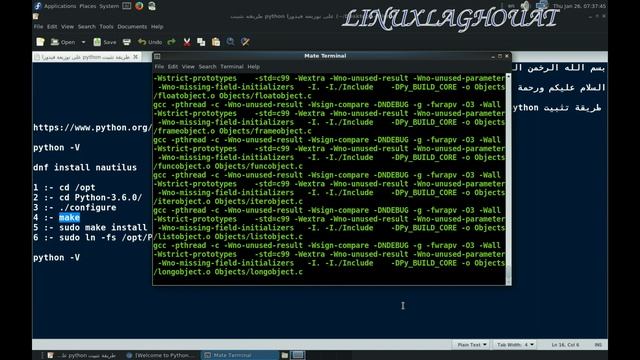
Task: Click the Open file toolbar button
Action: [x=63, y=42]
